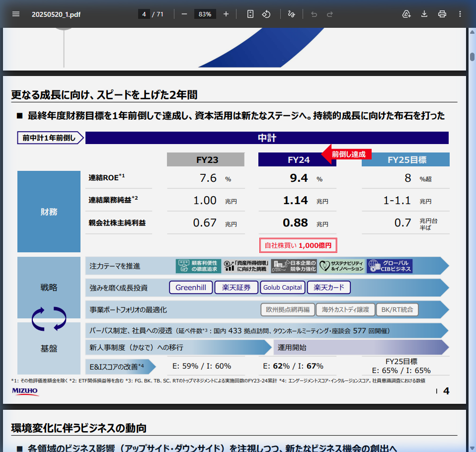Click the 楽天カード box

[329, 288]
